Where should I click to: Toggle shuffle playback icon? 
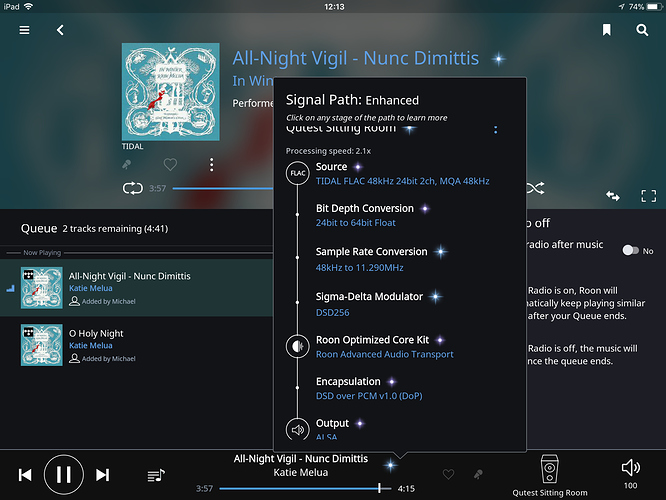tap(535, 188)
